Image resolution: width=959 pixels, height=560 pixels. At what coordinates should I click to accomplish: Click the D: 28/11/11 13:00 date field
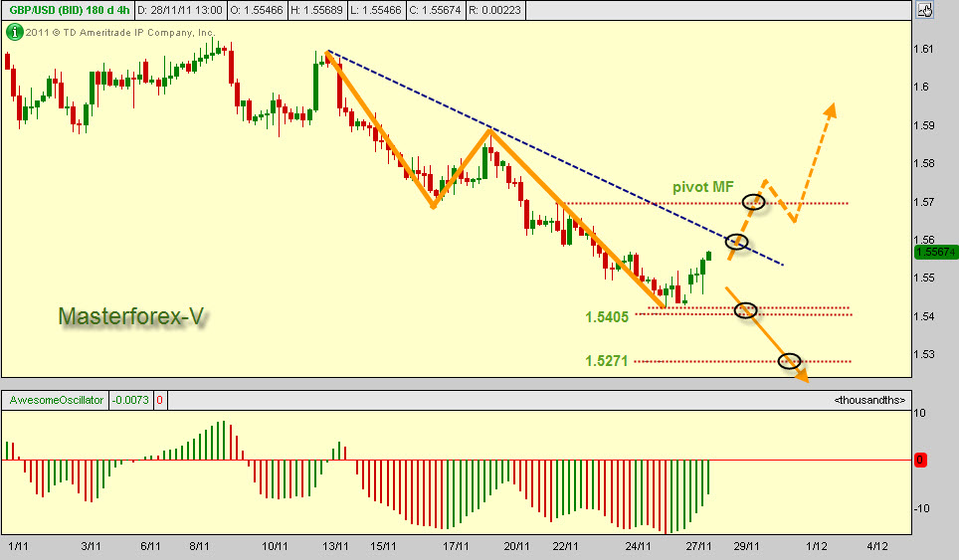(180, 10)
